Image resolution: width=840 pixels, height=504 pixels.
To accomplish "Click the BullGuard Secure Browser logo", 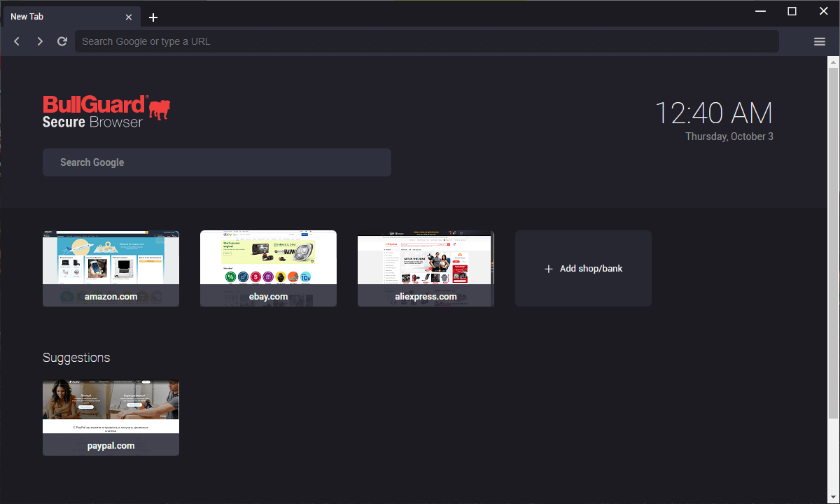I will coord(107,112).
